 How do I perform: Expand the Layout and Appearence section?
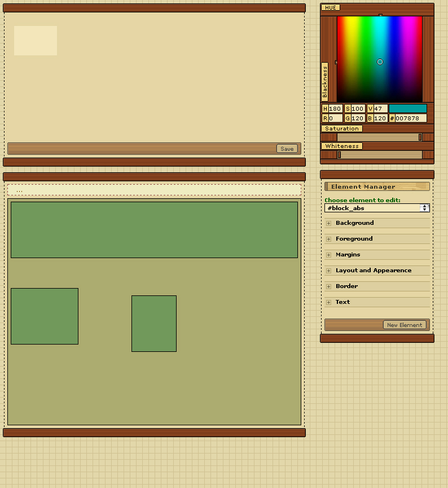377,271
